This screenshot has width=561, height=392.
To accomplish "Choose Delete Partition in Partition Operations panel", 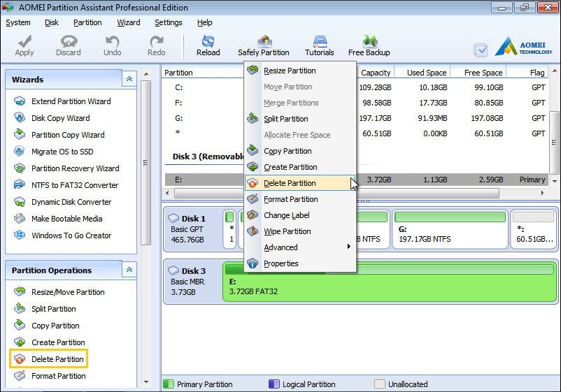I will 49,359.
